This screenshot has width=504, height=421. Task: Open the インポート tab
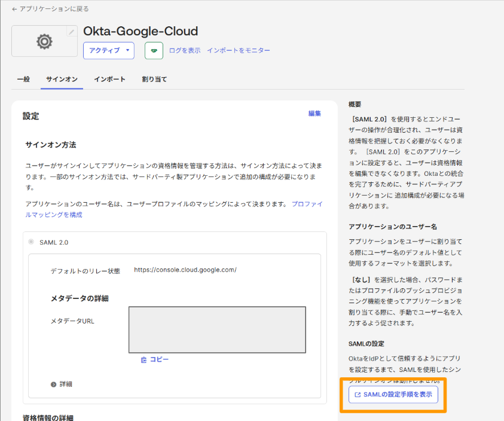(109, 78)
